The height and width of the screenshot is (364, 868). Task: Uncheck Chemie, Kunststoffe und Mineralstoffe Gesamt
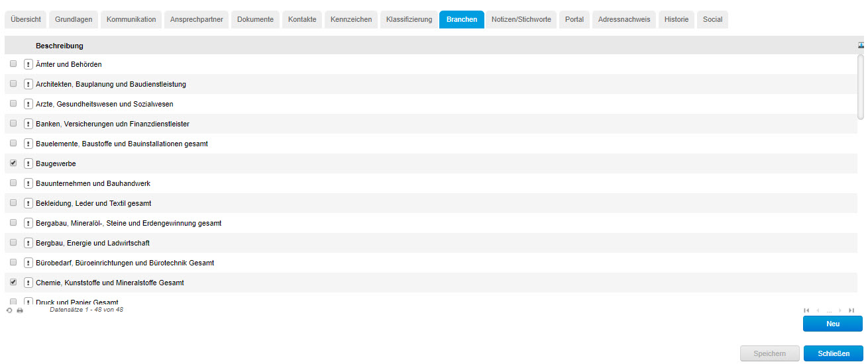coord(13,282)
